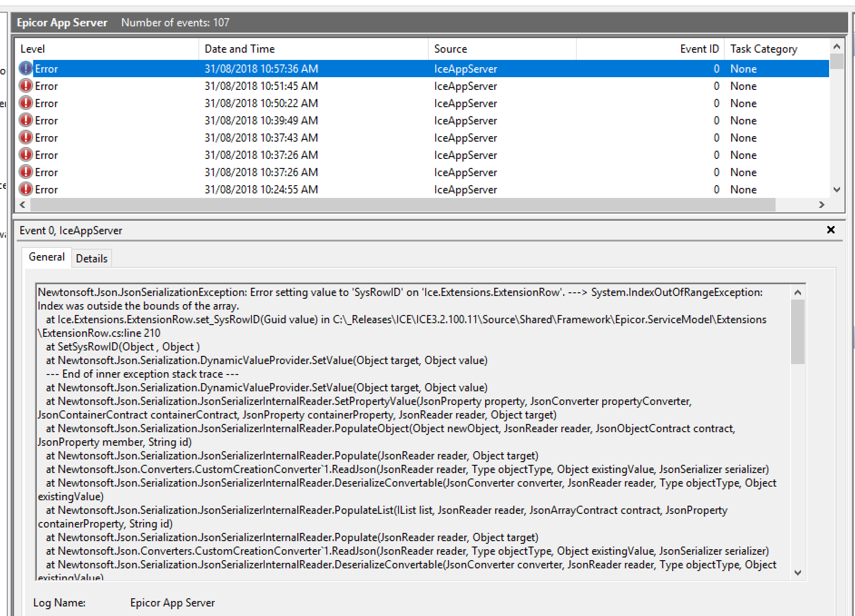Click the error icon for the 10:24:55 AM event
Viewport: 855px width, 616px height.
(26, 189)
